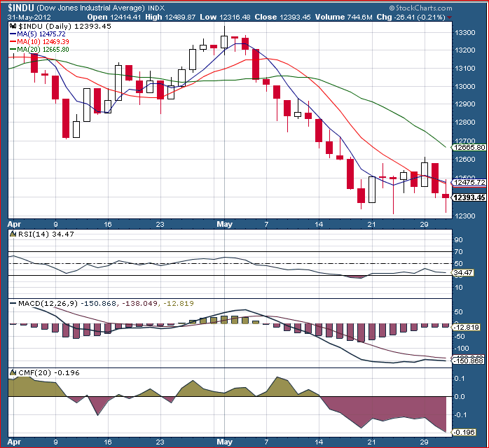Click the MA(20) 12665.80 legend entry
The image size is (489, 448).
pos(43,49)
